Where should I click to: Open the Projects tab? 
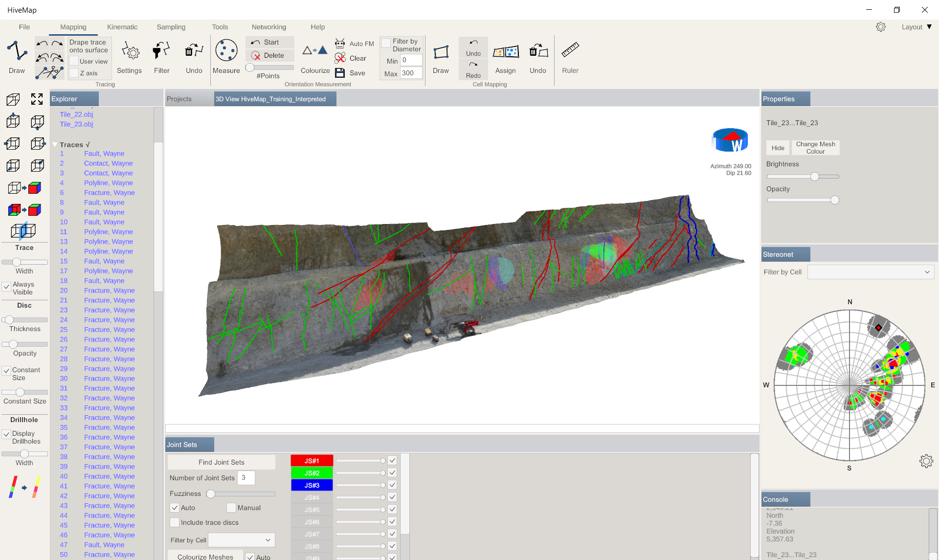tap(179, 99)
